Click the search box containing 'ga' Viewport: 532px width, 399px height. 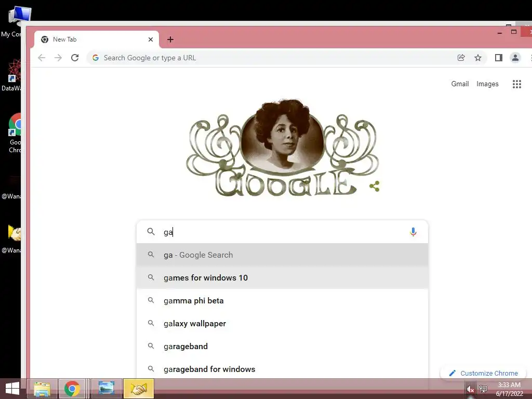pyautogui.click(x=282, y=232)
